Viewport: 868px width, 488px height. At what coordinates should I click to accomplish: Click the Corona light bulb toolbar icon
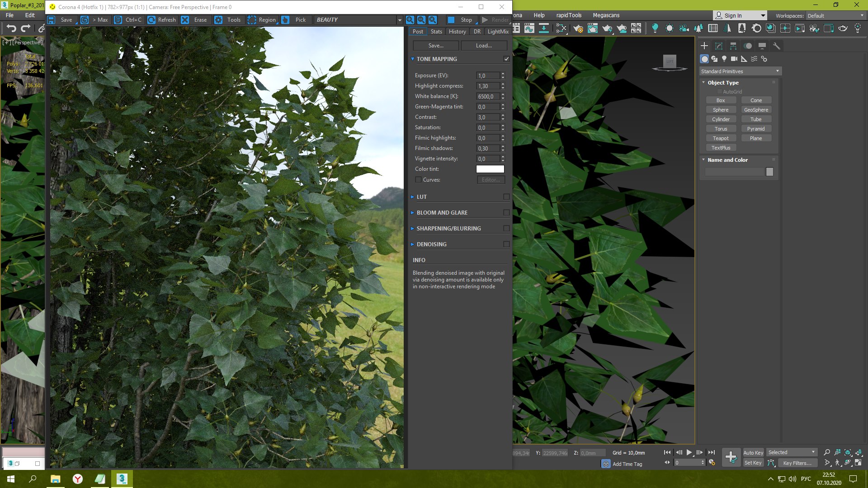tap(655, 28)
